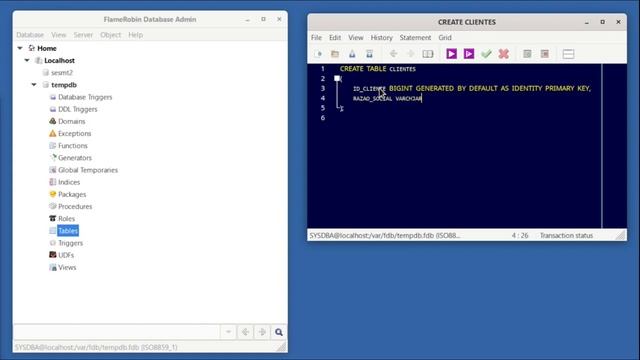Go to next statement with the forward arrow
Screen dimensions: 640x360
pyautogui.click(x=411, y=54)
